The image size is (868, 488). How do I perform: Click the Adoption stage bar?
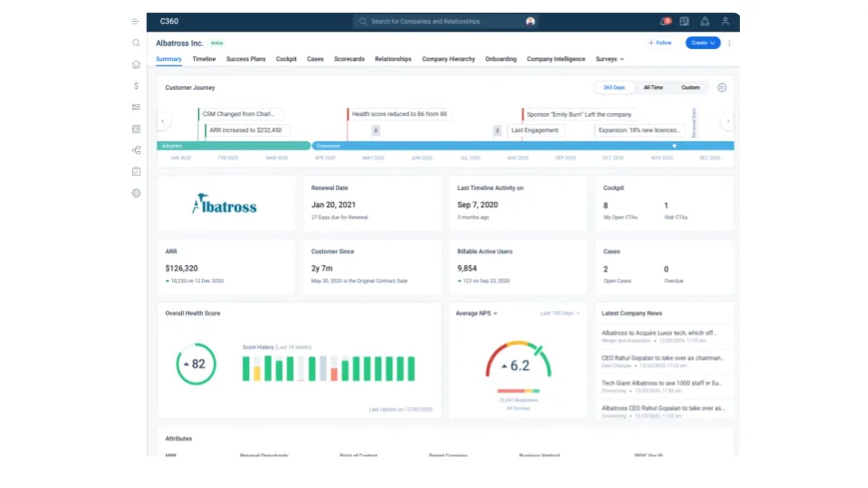[x=233, y=146]
